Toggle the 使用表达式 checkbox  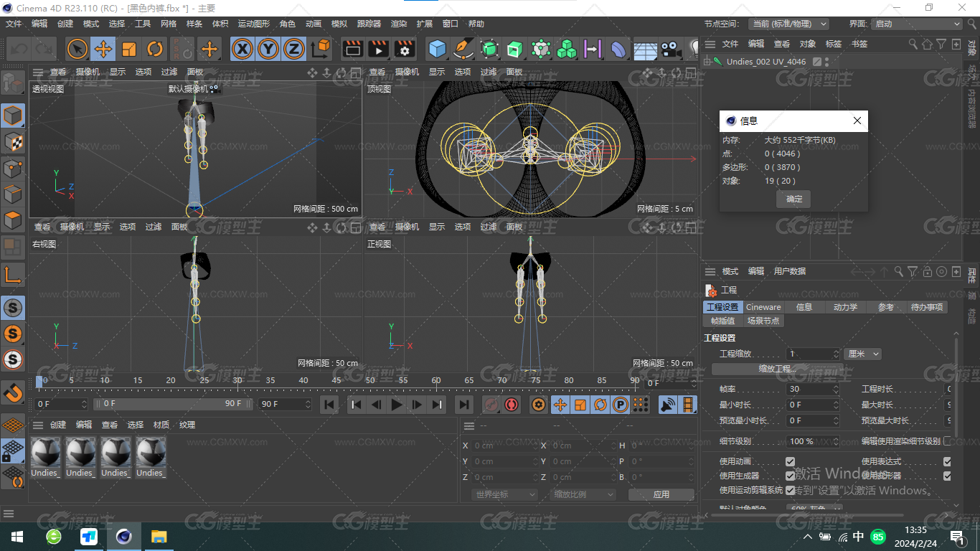pos(947,461)
